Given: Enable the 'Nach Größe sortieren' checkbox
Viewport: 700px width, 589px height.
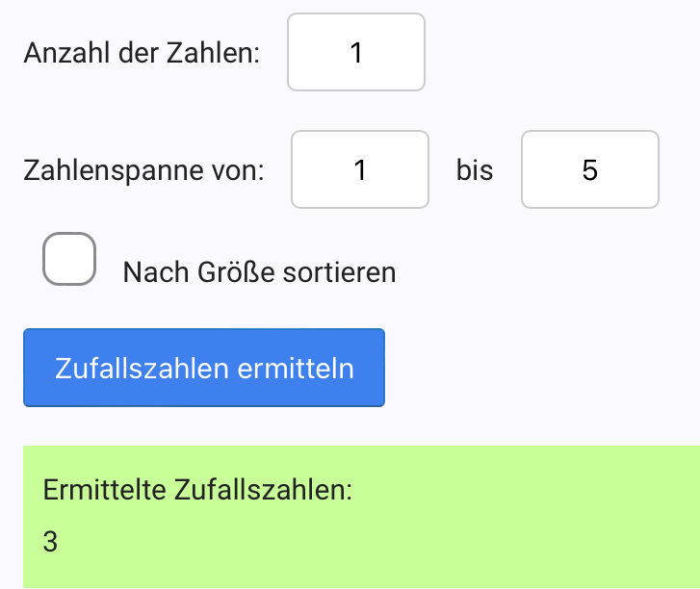Looking at the screenshot, I should (69, 259).
